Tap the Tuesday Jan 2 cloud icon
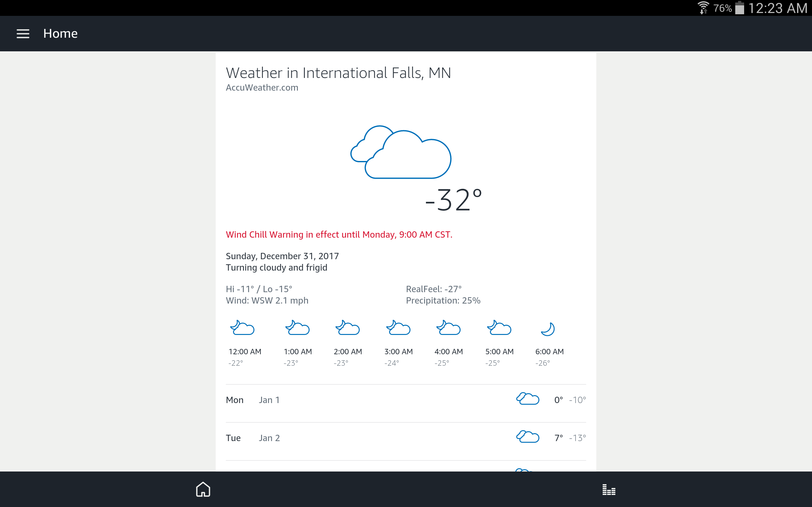The width and height of the screenshot is (812, 507). coord(527,437)
